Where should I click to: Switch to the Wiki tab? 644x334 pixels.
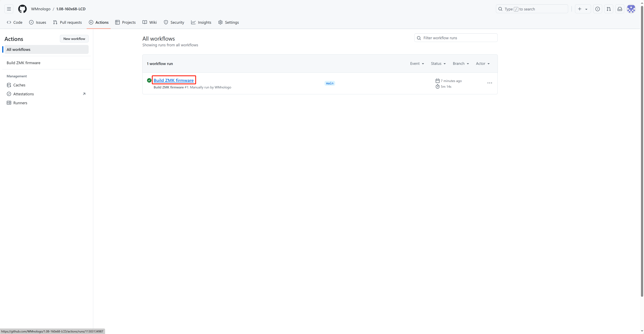click(150, 22)
